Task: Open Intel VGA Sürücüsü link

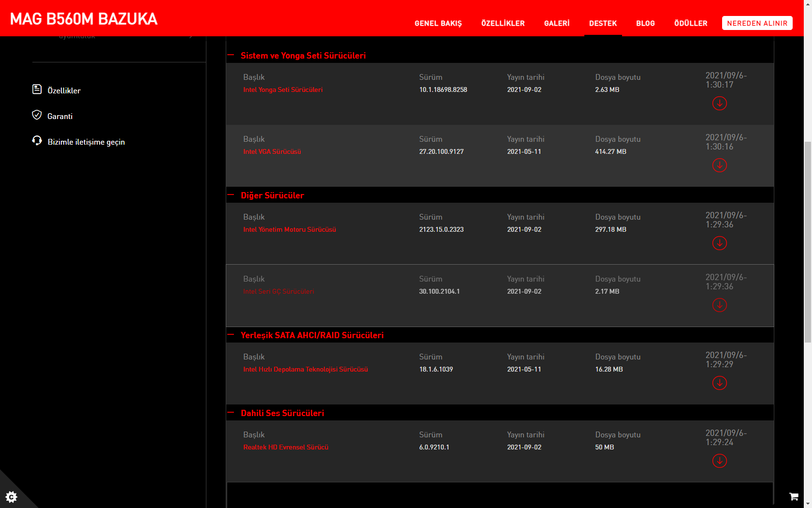Action: pos(272,151)
